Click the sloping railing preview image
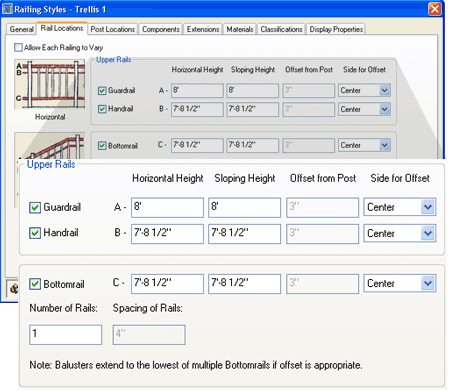 coord(49,145)
